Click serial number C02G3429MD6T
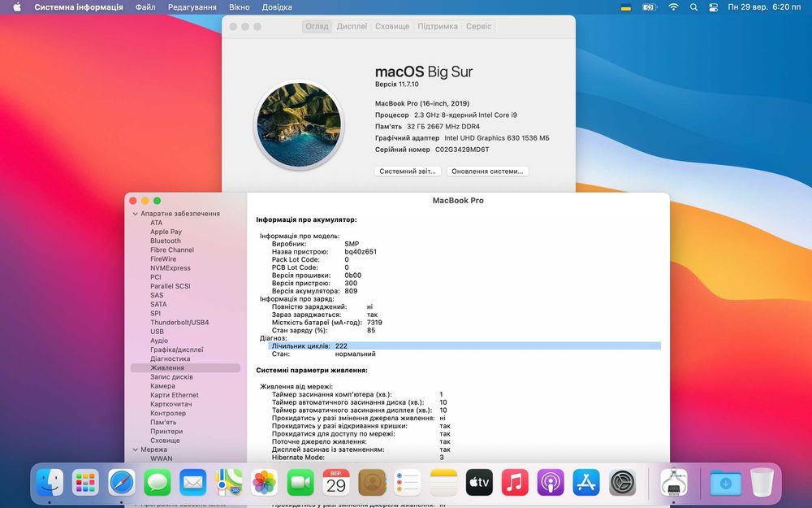 pyautogui.click(x=462, y=150)
